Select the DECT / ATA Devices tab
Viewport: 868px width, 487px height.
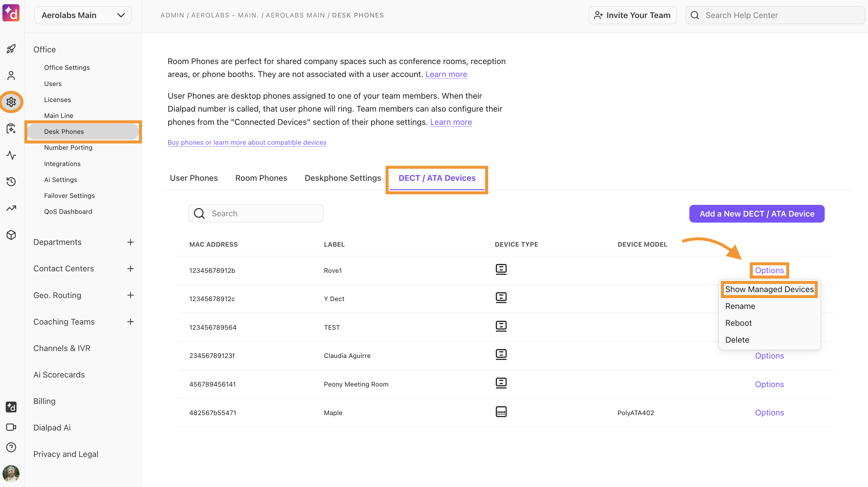pos(437,178)
